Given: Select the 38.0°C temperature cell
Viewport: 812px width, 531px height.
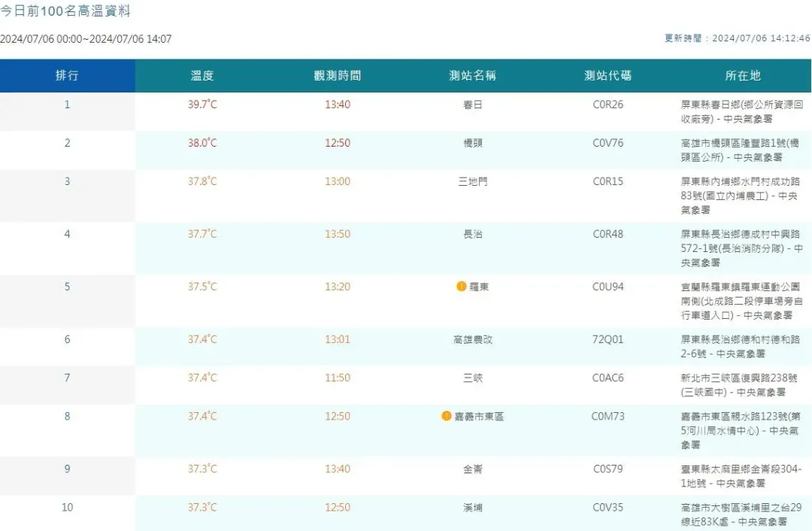Looking at the screenshot, I should [x=202, y=143].
